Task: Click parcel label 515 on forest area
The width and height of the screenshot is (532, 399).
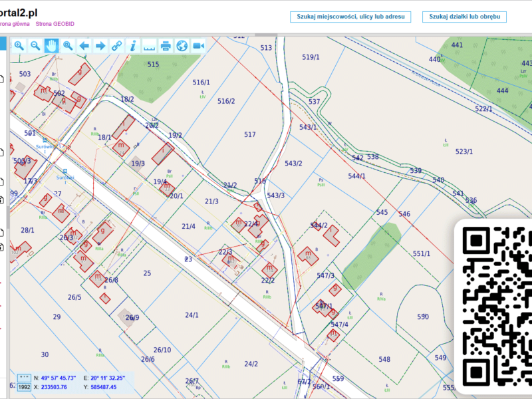Action: [x=153, y=65]
